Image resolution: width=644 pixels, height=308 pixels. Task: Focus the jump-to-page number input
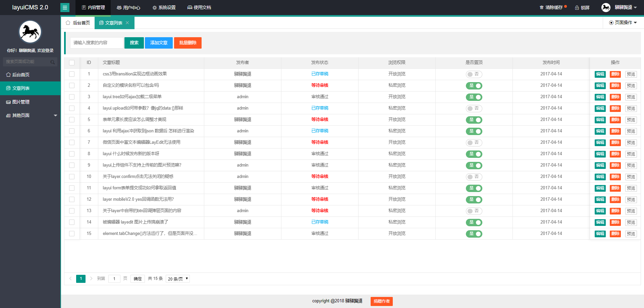114,279
